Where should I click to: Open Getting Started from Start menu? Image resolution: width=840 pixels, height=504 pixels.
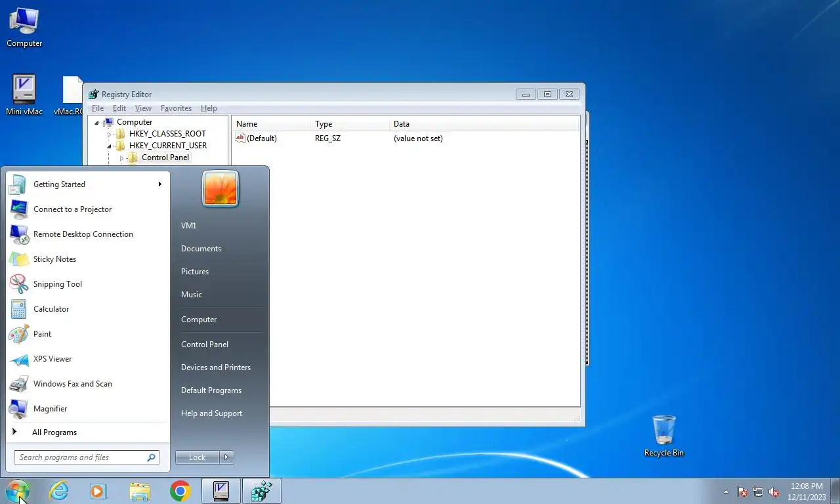(88, 184)
